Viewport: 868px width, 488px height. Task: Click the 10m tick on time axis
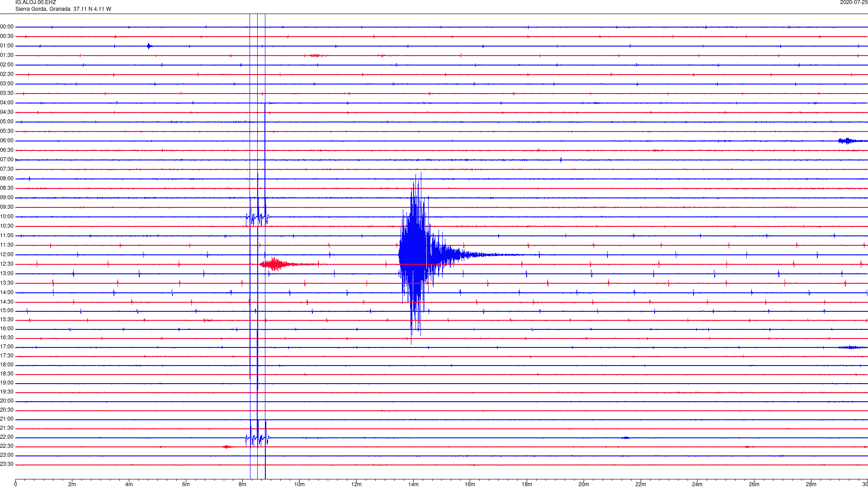click(x=300, y=484)
